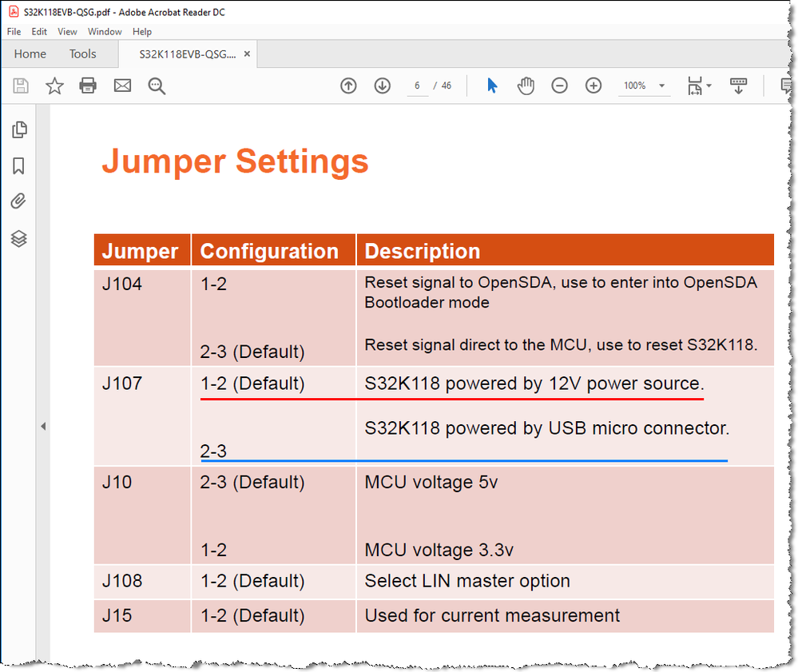Viewport: 798px width, 672px height.
Task: Open the Bookmarks panel
Action: point(19,166)
